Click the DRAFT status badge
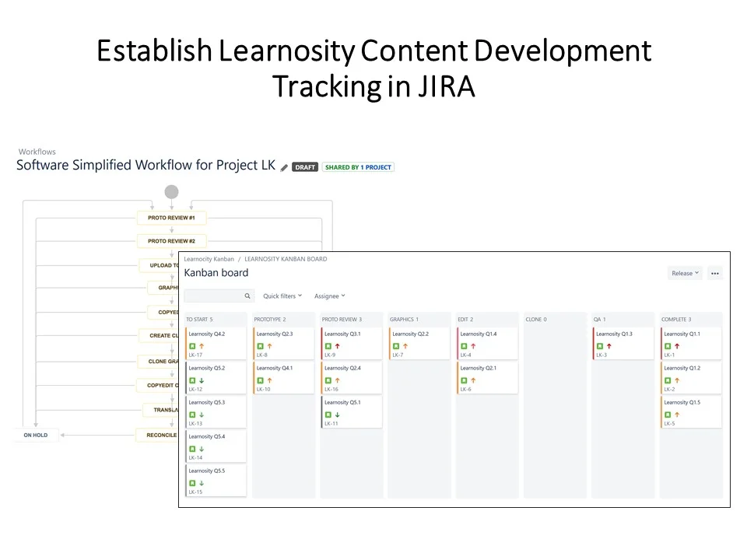Screen dimensions: 747x560 click(305, 167)
